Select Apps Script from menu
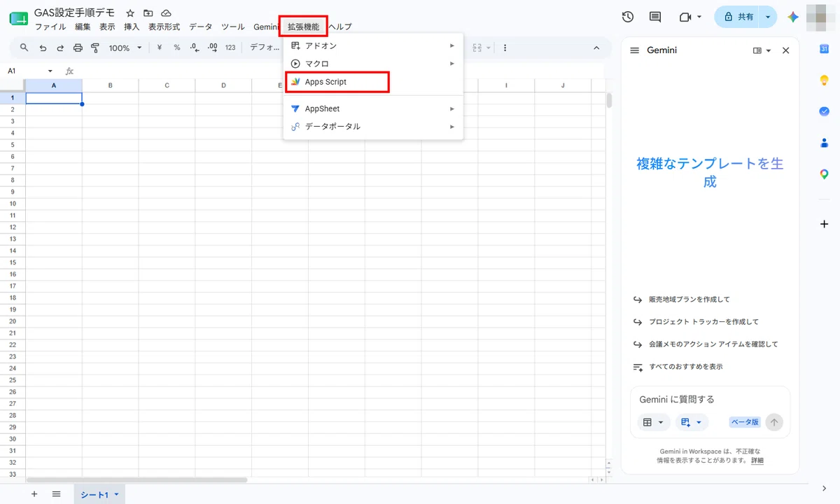The image size is (840, 504). (x=372, y=82)
